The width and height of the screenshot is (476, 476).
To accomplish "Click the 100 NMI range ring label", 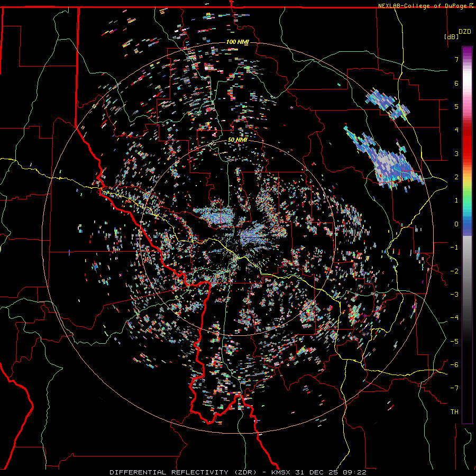I will (x=237, y=42).
